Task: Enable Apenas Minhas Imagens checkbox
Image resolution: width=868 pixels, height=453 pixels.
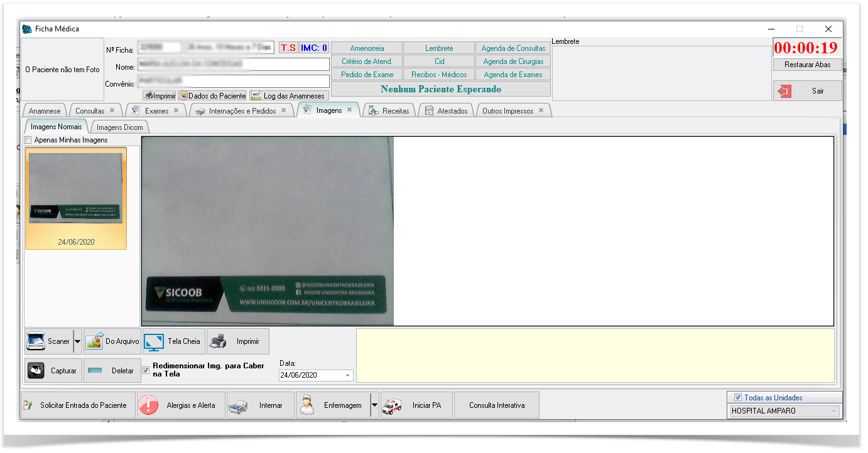Action: pyautogui.click(x=28, y=140)
